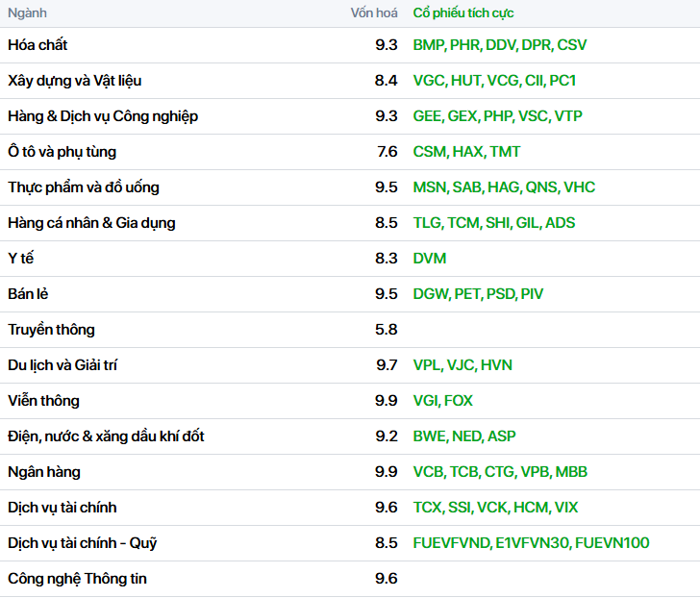Sort by the Vốn hoá column header

click(373, 13)
